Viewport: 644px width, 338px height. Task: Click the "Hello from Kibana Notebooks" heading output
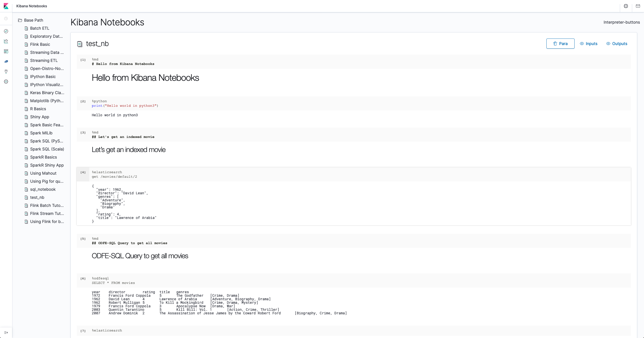click(145, 78)
